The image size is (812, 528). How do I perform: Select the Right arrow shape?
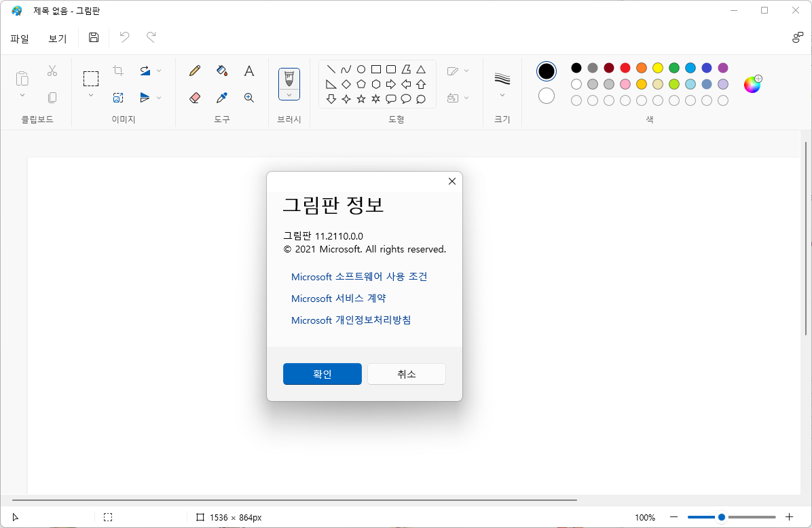(x=391, y=84)
